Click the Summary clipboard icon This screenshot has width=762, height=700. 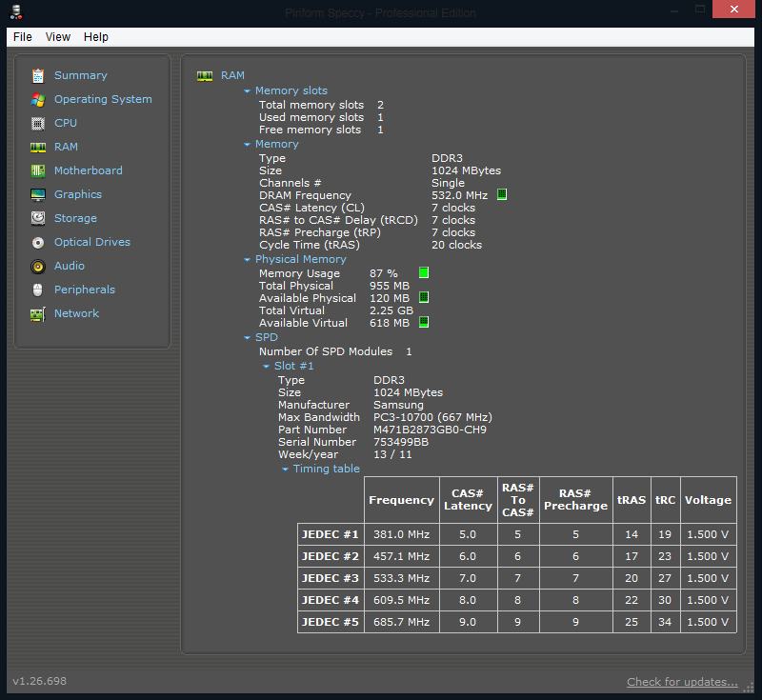[38, 76]
